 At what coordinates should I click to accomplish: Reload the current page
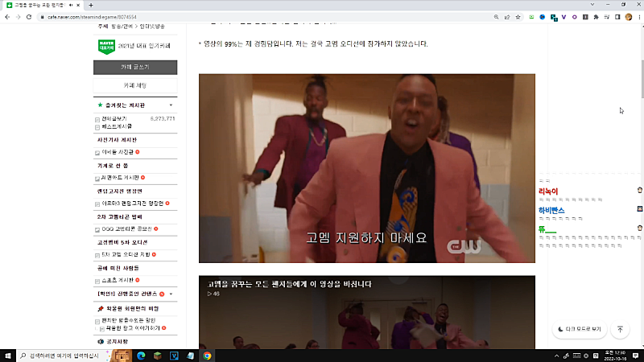coord(29,17)
